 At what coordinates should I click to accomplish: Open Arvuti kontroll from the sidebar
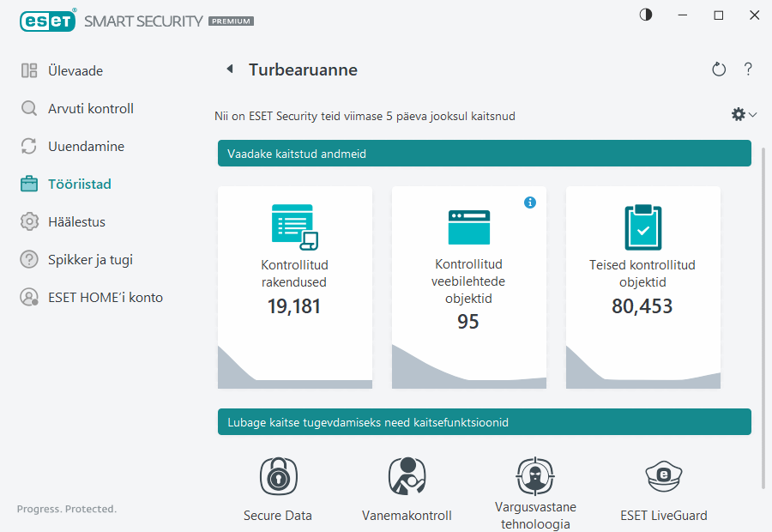pos(27,108)
